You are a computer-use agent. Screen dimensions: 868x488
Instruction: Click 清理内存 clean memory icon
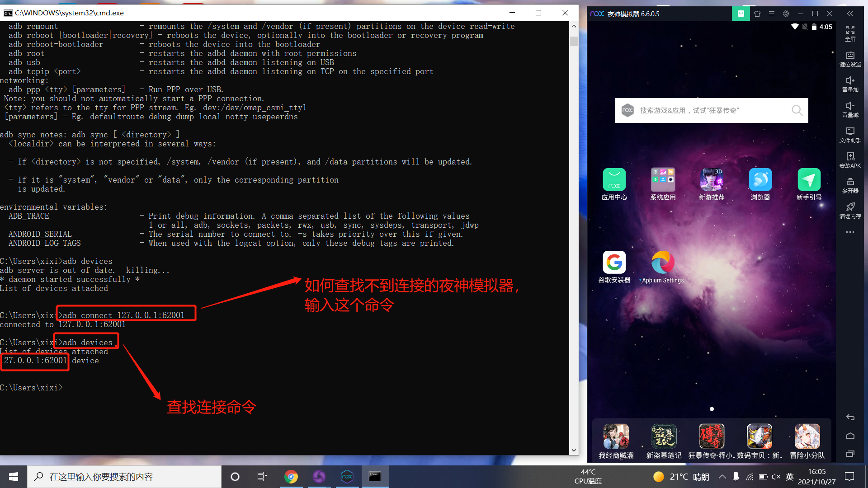pyautogui.click(x=850, y=210)
